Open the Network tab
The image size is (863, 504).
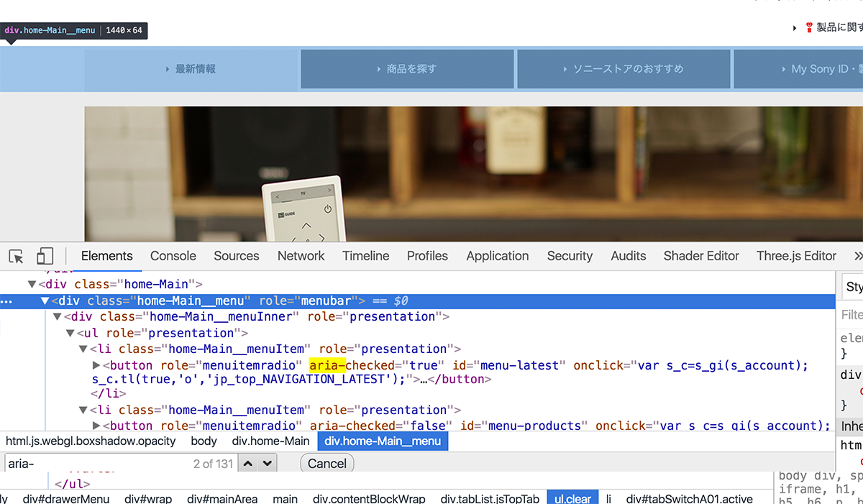click(x=301, y=256)
